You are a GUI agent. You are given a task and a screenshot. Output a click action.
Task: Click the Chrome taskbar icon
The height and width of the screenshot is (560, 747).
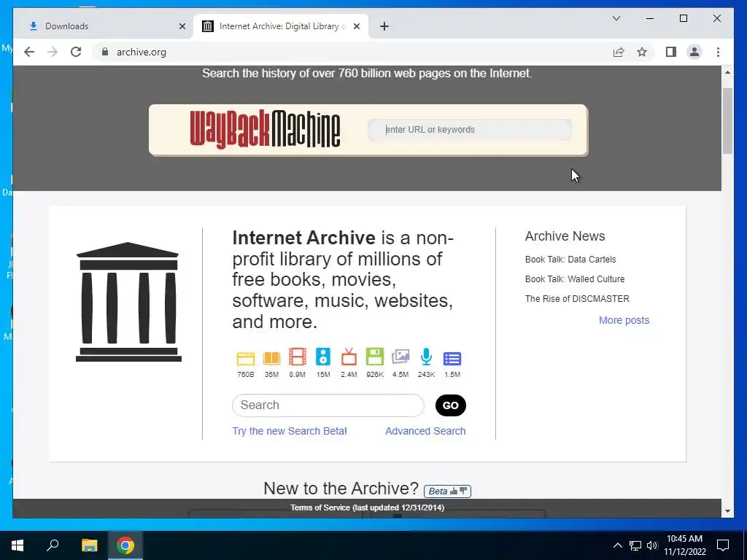(x=125, y=545)
